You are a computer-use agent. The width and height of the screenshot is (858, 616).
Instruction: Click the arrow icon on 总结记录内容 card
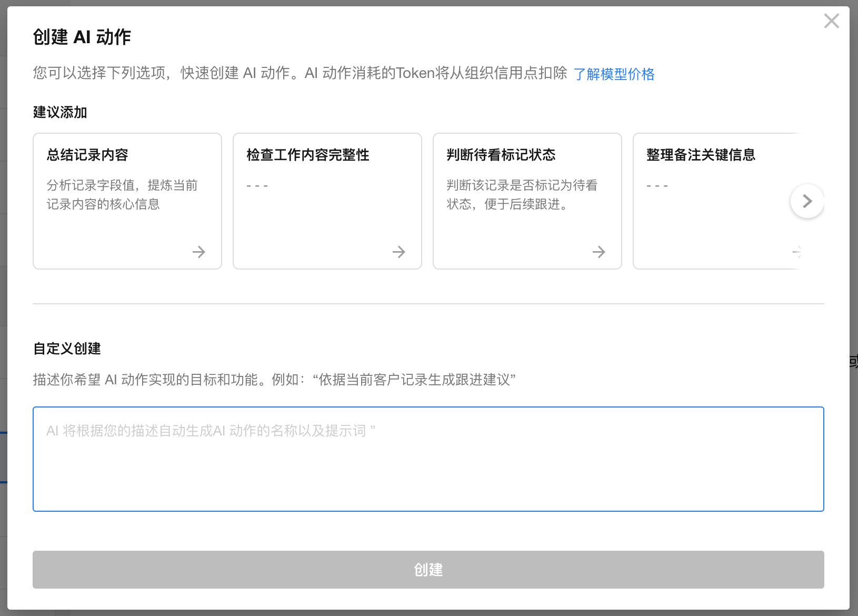(x=198, y=252)
